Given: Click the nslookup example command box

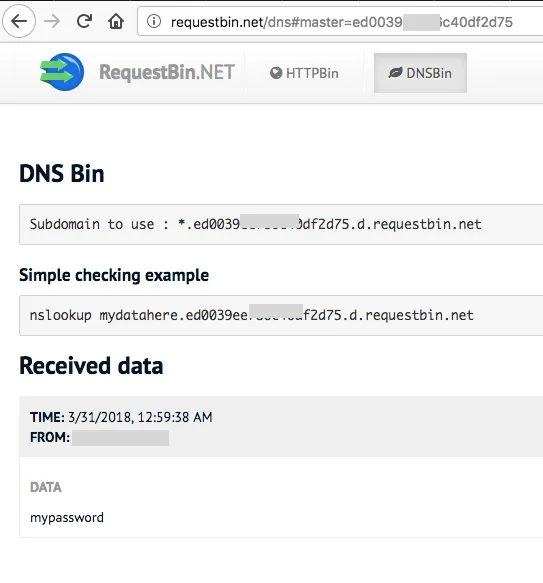Looking at the screenshot, I should click(x=281, y=315).
